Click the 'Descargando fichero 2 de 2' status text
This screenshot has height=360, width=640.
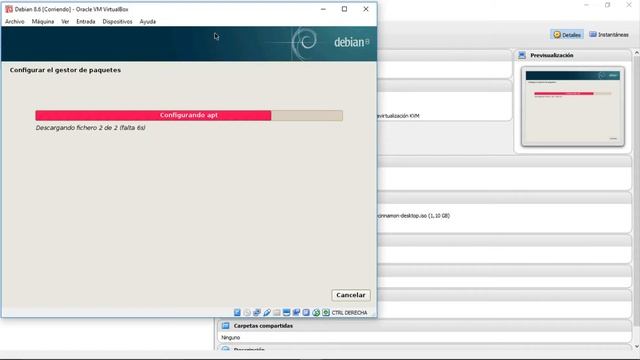[x=91, y=128]
